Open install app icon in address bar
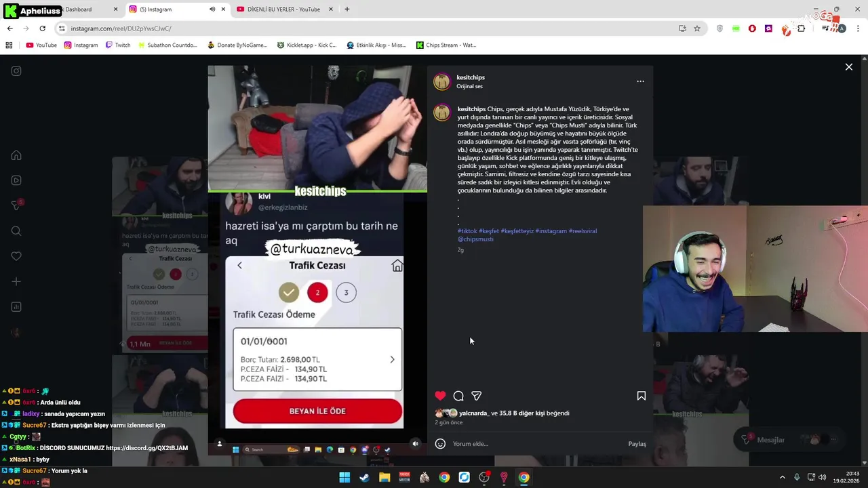 click(682, 28)
